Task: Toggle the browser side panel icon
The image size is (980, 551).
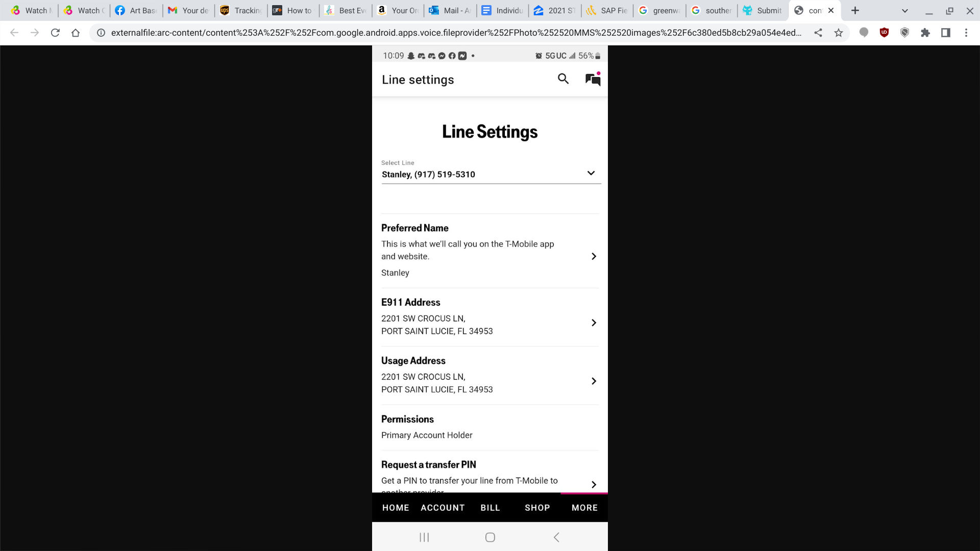Action: click(x=945, y=33)
